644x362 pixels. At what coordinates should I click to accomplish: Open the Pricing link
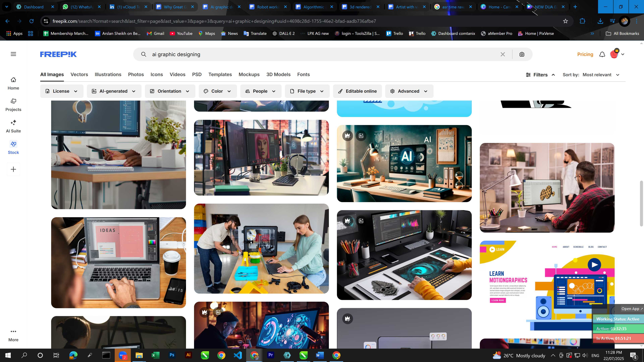click(x=585, y=54)
